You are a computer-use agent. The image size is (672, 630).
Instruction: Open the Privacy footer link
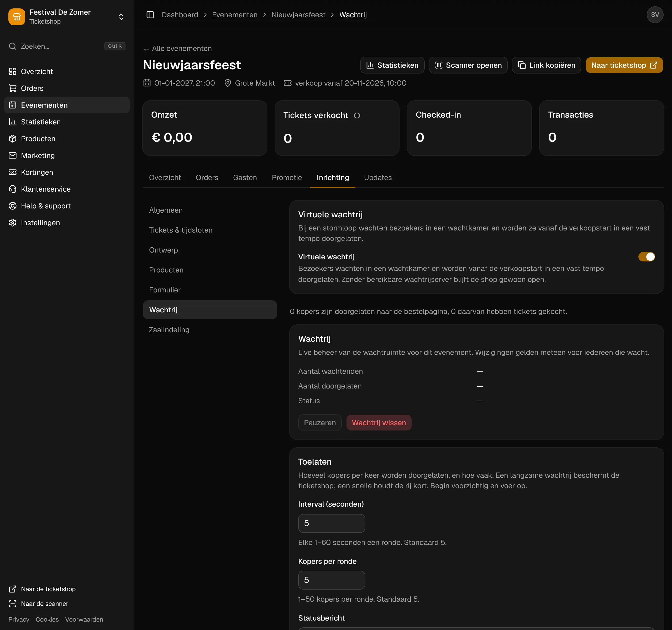click(19, 619)
